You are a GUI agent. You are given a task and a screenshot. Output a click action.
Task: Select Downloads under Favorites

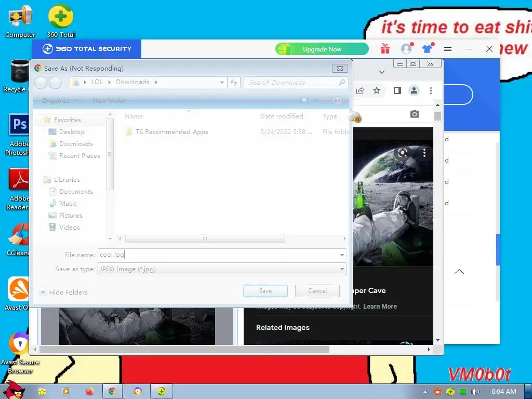(76, 144)
